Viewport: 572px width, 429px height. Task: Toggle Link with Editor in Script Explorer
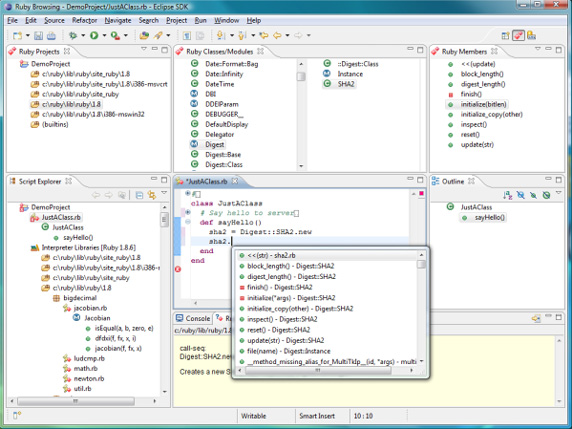tap(152, 195)
